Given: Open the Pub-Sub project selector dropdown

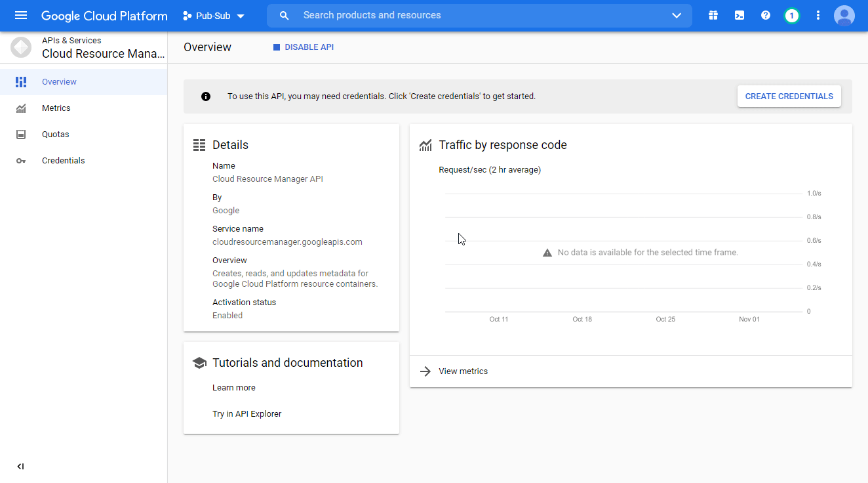Looking at the screenshot, I should click(214, 16).
